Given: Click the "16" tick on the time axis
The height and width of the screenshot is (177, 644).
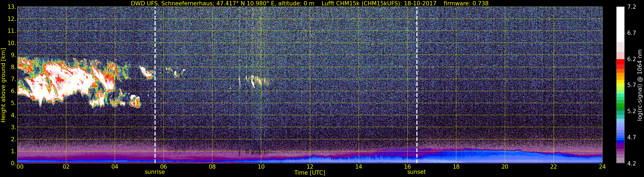Looking at the screenshot, I should [407, 167].
